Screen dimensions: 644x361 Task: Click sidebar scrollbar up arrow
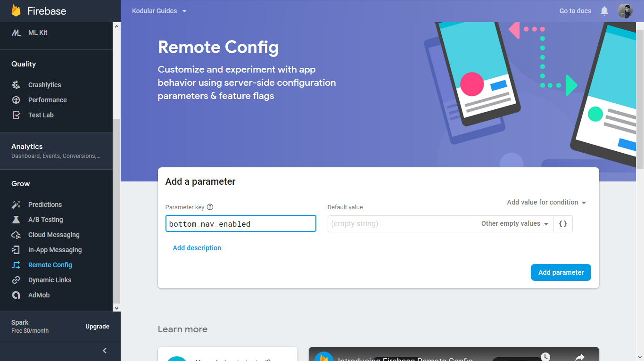(x=116, y=26)
